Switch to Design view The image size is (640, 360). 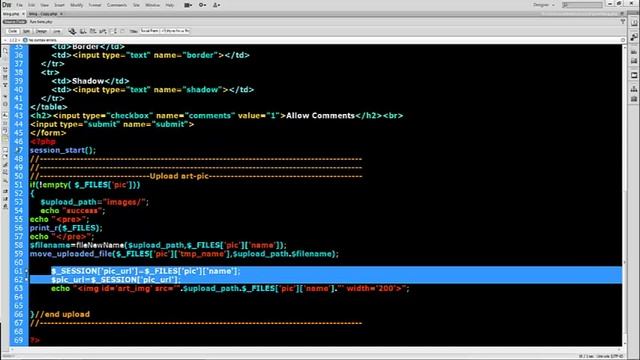(41, 31)
